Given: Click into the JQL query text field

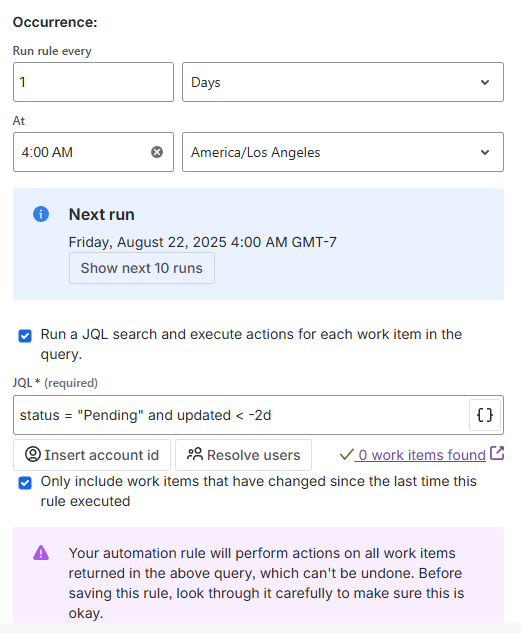Looking at the screenshot, I should pyautogui.click(x=241, y=415).
